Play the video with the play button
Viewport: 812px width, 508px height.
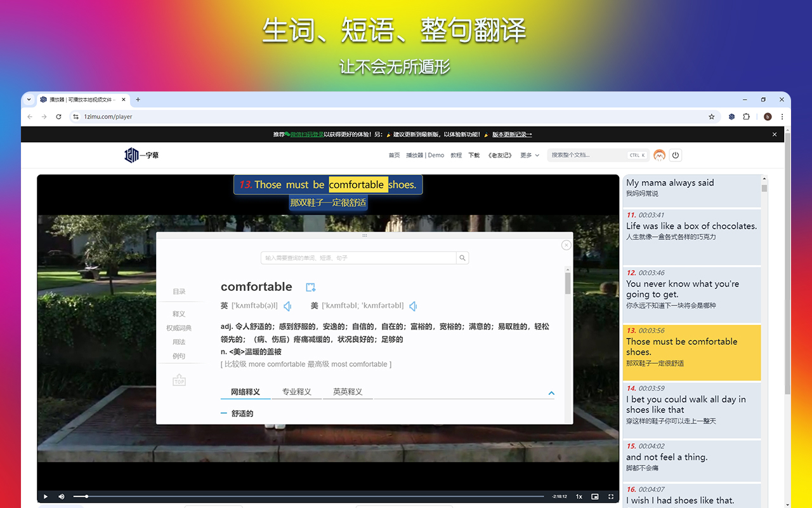tap(44, 496)
